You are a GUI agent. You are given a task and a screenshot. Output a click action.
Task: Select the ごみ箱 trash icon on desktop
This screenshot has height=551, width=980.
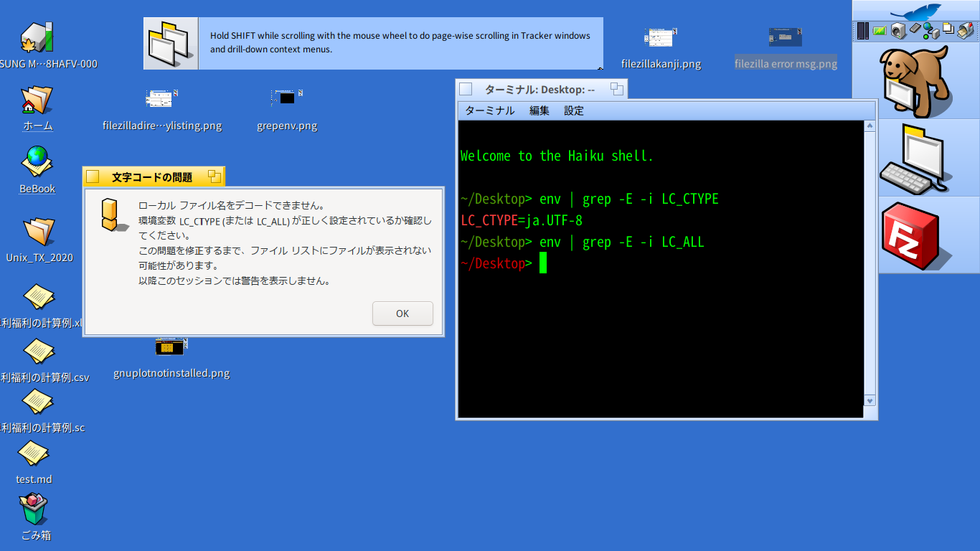click(x=34, y=511)
